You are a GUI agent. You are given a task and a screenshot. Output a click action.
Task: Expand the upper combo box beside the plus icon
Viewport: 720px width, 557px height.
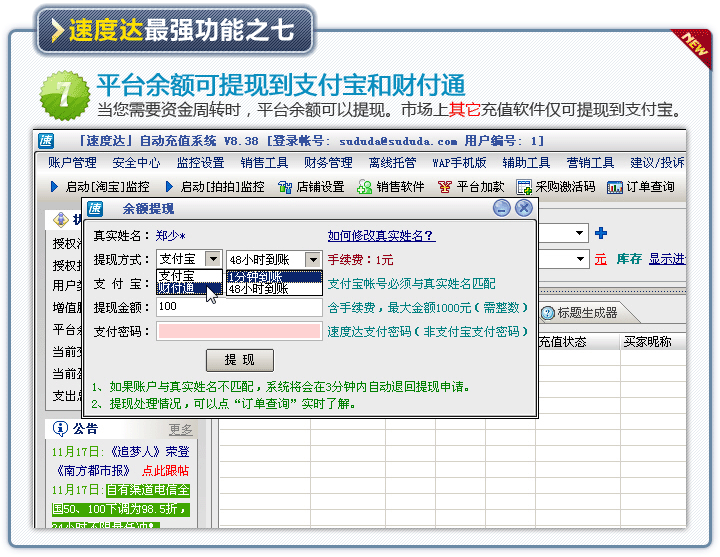[x=580, y=233]
